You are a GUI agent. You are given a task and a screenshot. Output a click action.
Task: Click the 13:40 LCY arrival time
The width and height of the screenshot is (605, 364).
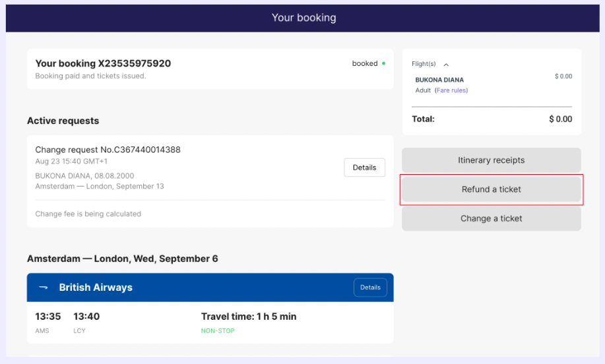86,317
